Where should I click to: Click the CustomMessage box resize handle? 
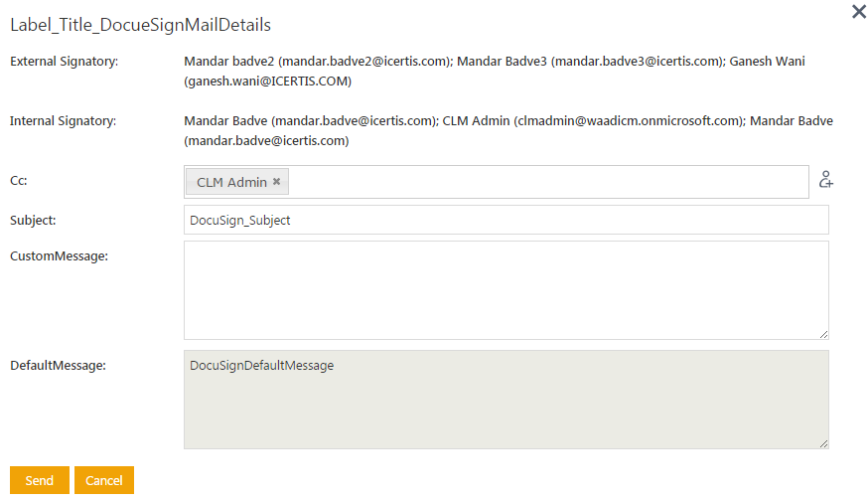tap(823, 334)
